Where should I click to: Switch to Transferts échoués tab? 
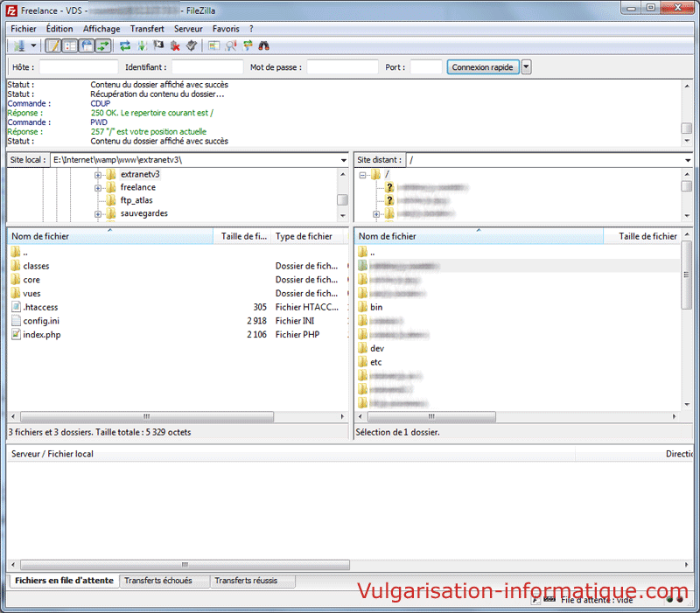[164, 581]
